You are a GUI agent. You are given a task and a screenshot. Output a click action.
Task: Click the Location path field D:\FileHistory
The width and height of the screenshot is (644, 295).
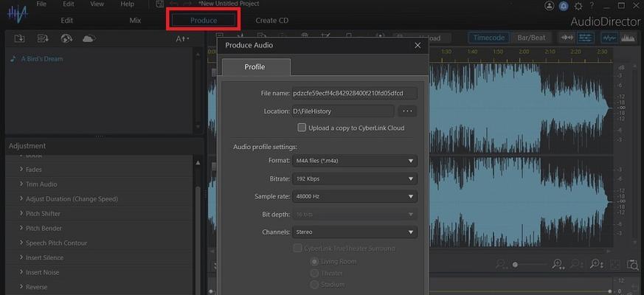343,111
